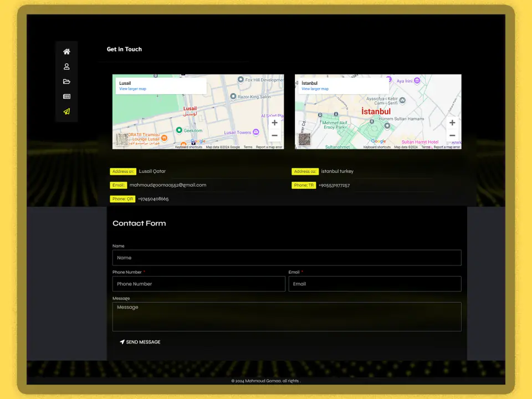532x399 pixels.
Task: Open View larger map for Lusail
Action: (x=132, y=89)
